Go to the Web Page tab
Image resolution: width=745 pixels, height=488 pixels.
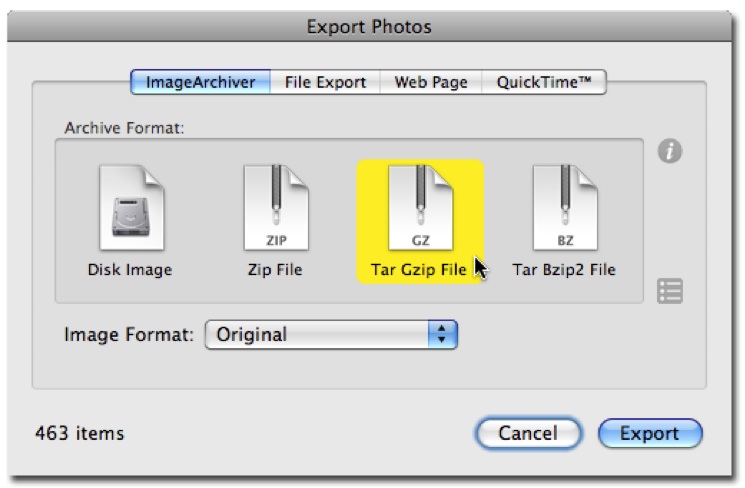[431, 82]
